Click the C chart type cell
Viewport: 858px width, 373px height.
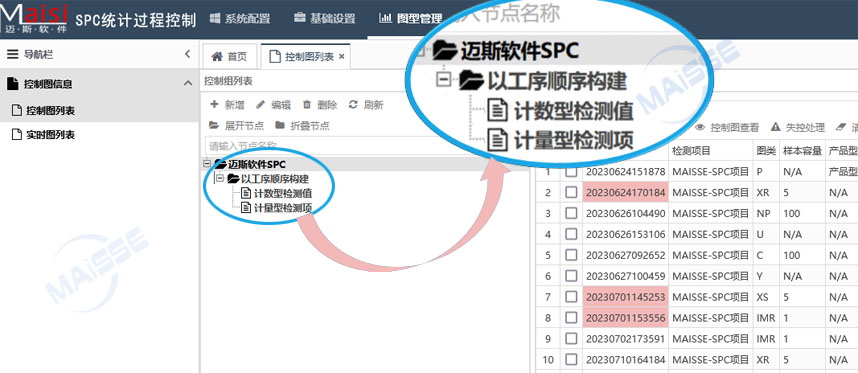point(766,255)
